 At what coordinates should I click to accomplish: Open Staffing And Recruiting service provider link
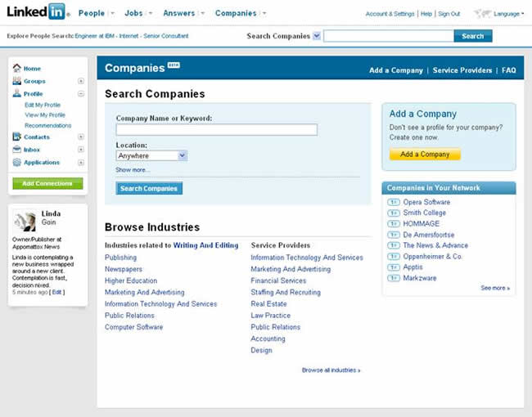pyautogui.click(x=286, y=292)
